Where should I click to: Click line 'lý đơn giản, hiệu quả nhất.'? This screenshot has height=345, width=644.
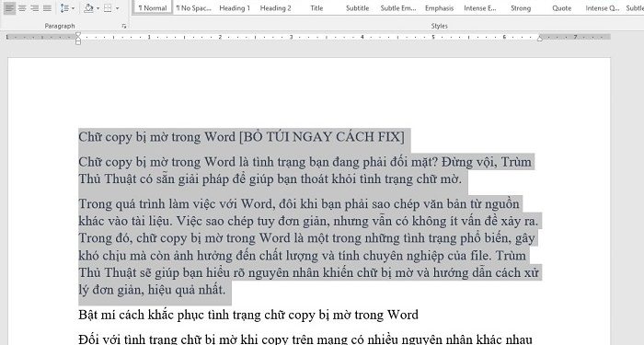tap(152, 290)
